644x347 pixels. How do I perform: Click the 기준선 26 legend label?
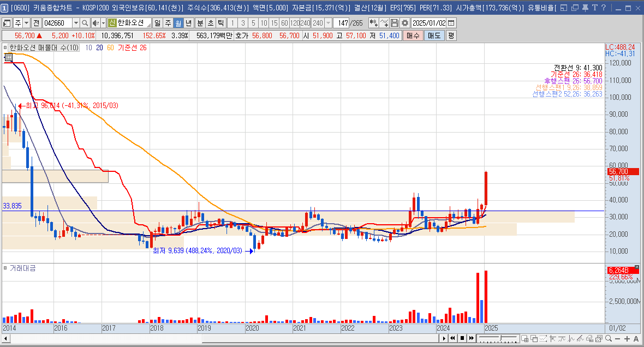132,47
